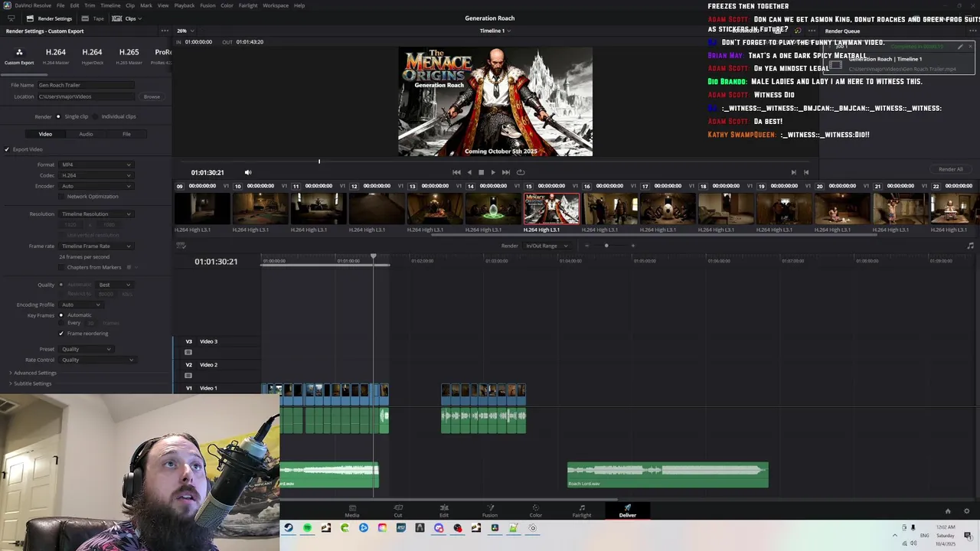Choose the HyperDeck H.264 render preset

[x=92, y=55]
